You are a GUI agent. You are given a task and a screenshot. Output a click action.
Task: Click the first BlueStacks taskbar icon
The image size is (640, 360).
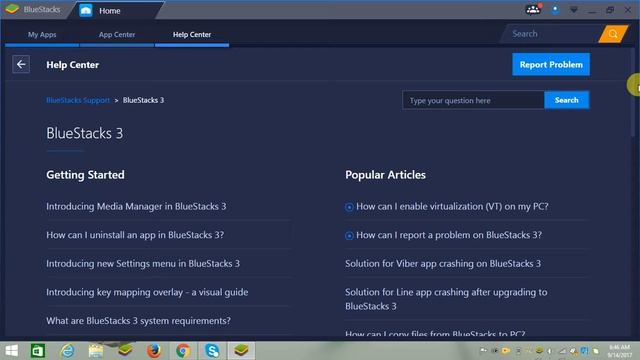pyautogui.click(x=125, y=351)
